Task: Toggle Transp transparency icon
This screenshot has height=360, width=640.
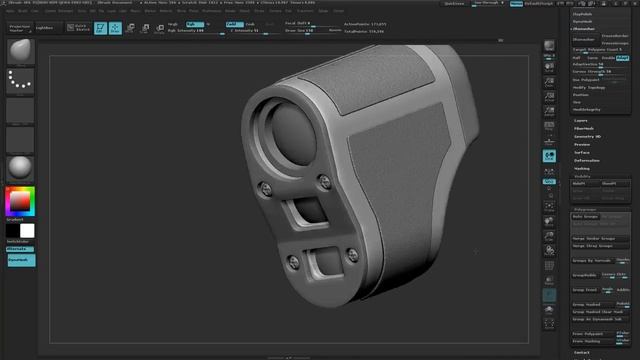Action: 549,280
